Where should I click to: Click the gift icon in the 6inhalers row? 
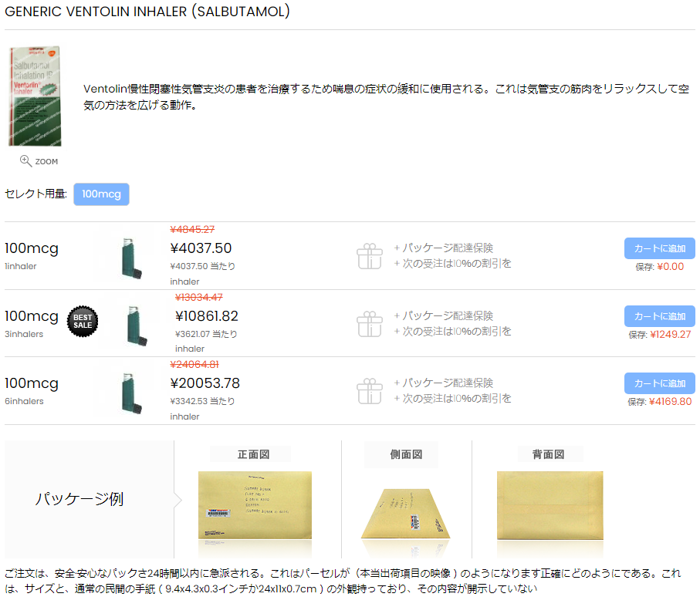click(x=370, y=391)
